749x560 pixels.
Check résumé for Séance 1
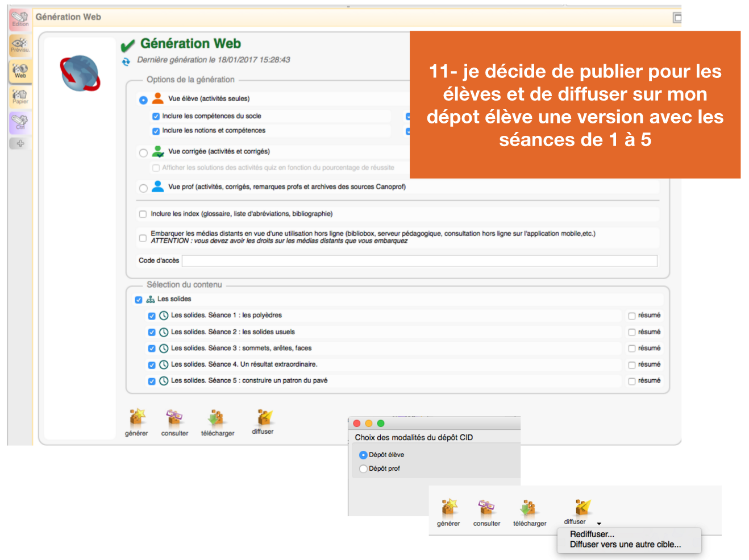(x=631, y=316)
